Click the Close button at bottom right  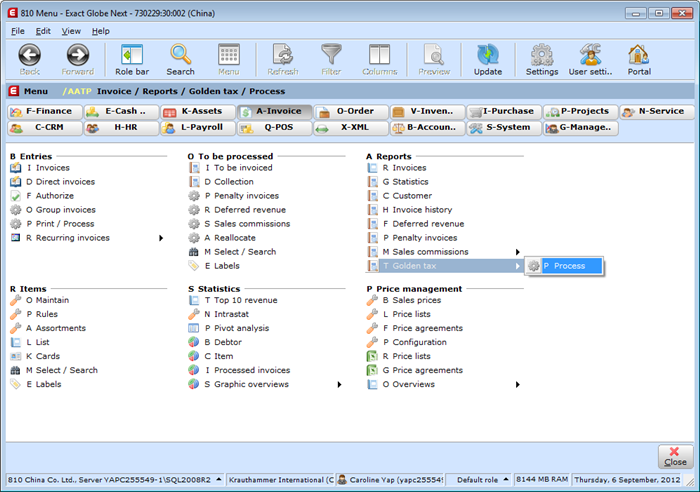point(675,456)
